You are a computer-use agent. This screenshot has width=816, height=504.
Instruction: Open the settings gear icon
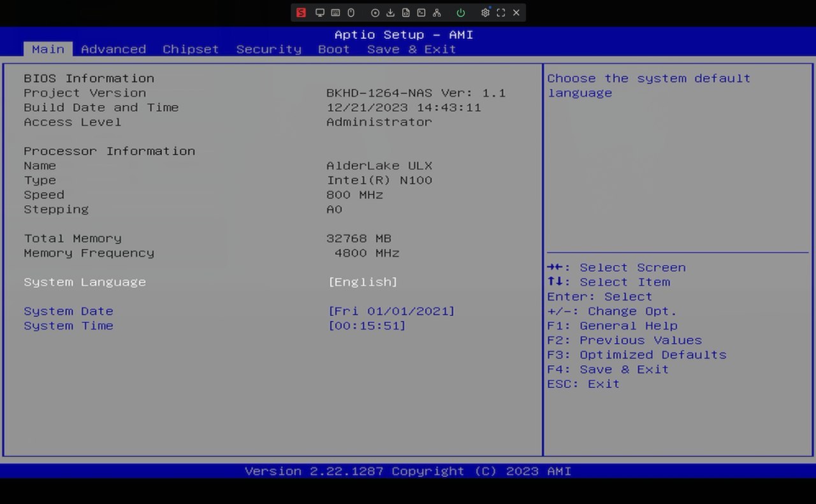pyautogui.click(x=485, y=13)
